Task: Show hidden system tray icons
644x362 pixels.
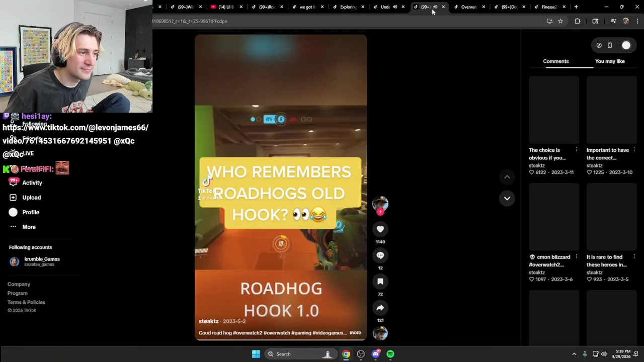Action: click(x=574, y=354)
